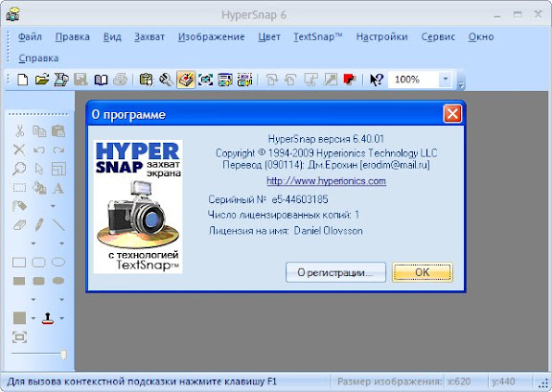This screenshot has height=392, width=552.
Task: Expand the arrow beneath the filled ellipse tool
Action: (x=61, y=299)
